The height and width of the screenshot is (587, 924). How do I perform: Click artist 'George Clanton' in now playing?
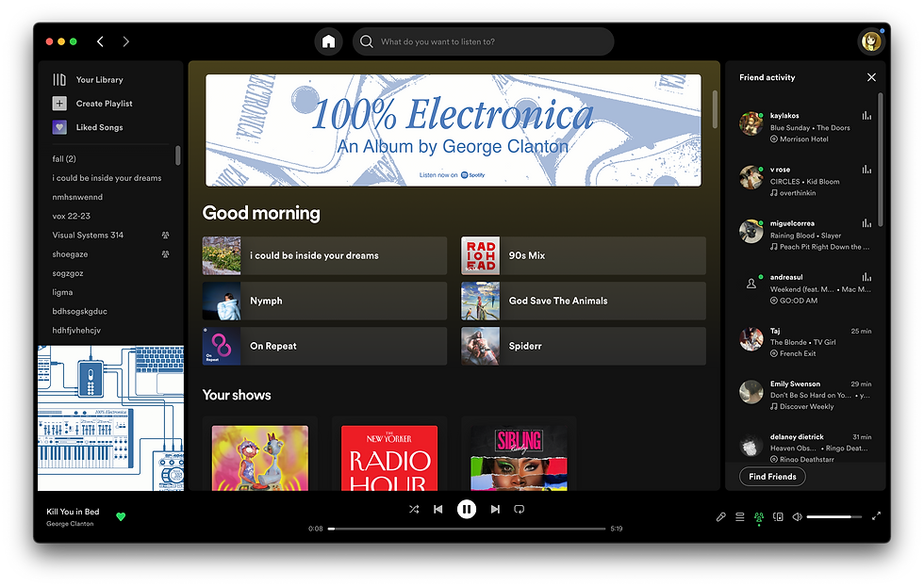(70, 524)
